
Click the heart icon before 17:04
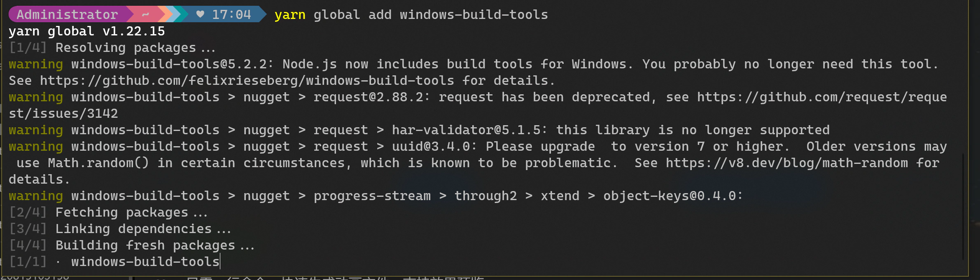coord(200,14)
